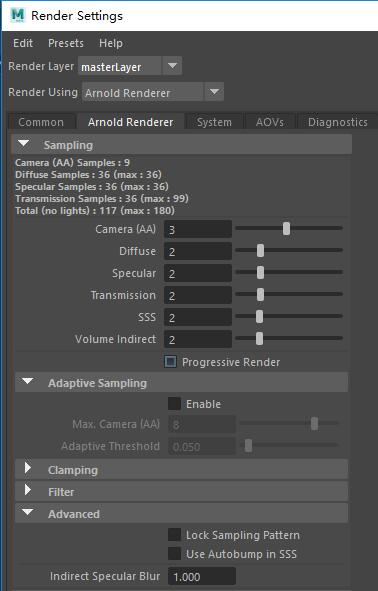Collapse the Sampling section triangle
This screenshot has width=378, height=591.
(x=23, y=144)
